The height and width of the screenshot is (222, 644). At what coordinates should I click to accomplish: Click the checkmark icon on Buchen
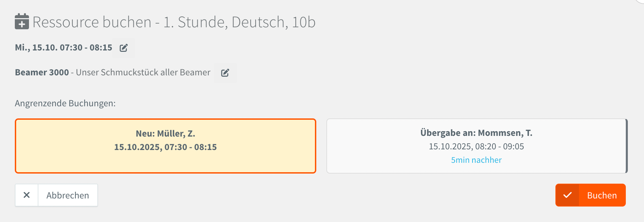pos(567,195)
